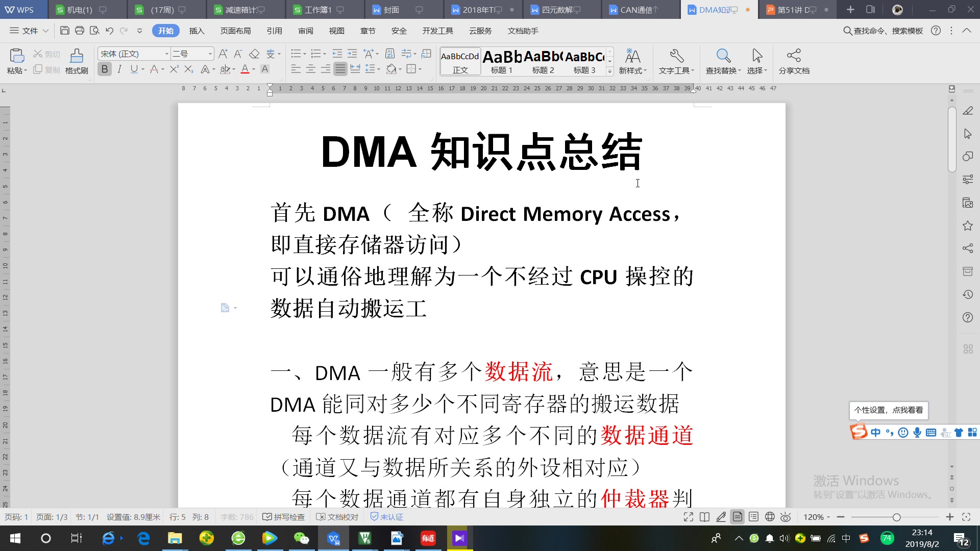Open the history clock icon in right sidebar

[968, 294]
